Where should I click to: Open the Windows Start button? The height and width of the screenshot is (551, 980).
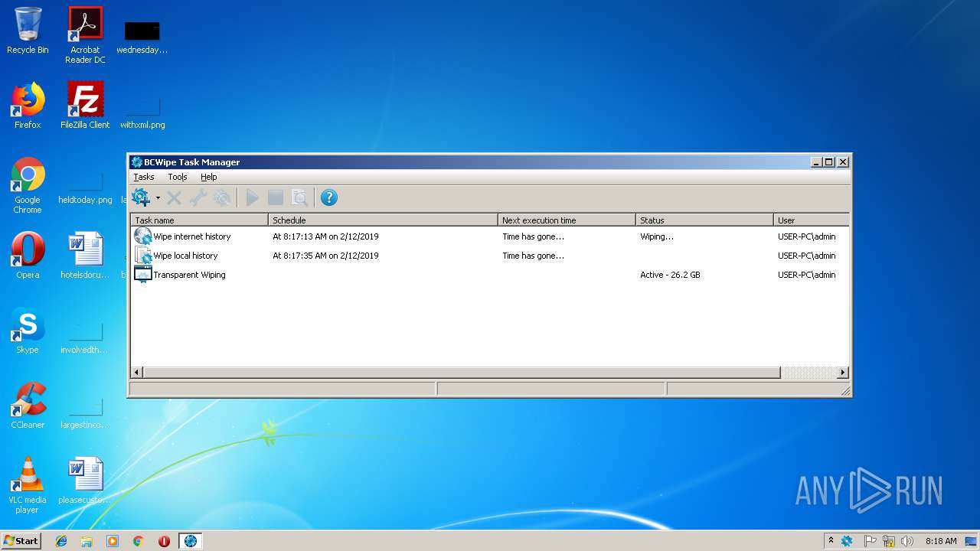(x=21, y=541)
